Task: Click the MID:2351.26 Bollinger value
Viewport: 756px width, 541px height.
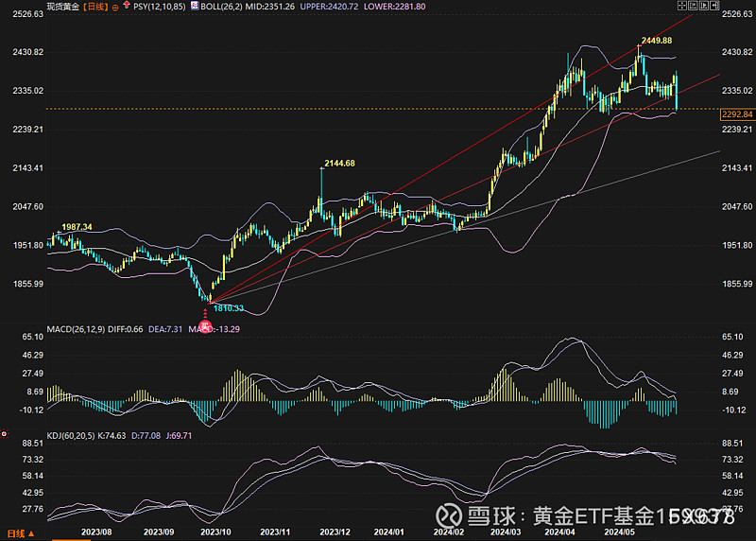Action: [x=270, y=7]
